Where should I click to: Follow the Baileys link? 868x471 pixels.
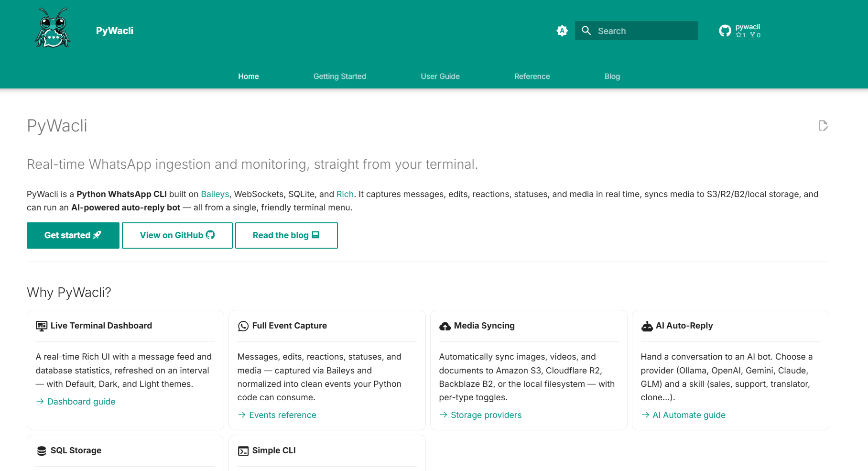pos(215,194)
